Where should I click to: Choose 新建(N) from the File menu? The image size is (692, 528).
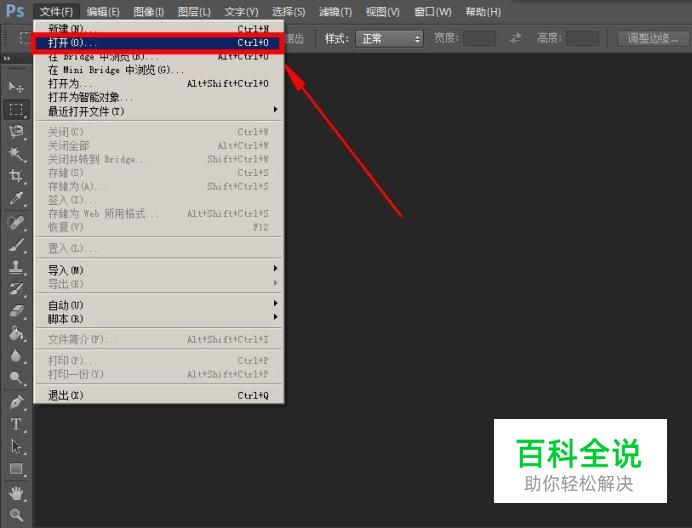(158, 29)
